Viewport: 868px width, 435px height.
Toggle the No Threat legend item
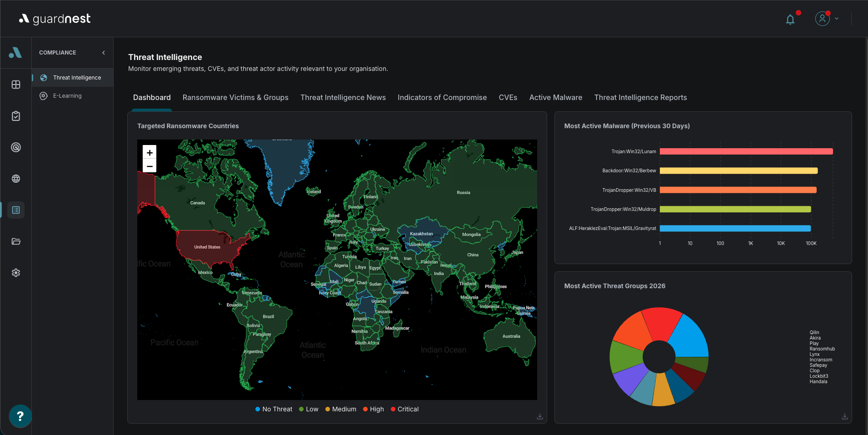click(x=274, y=409)
